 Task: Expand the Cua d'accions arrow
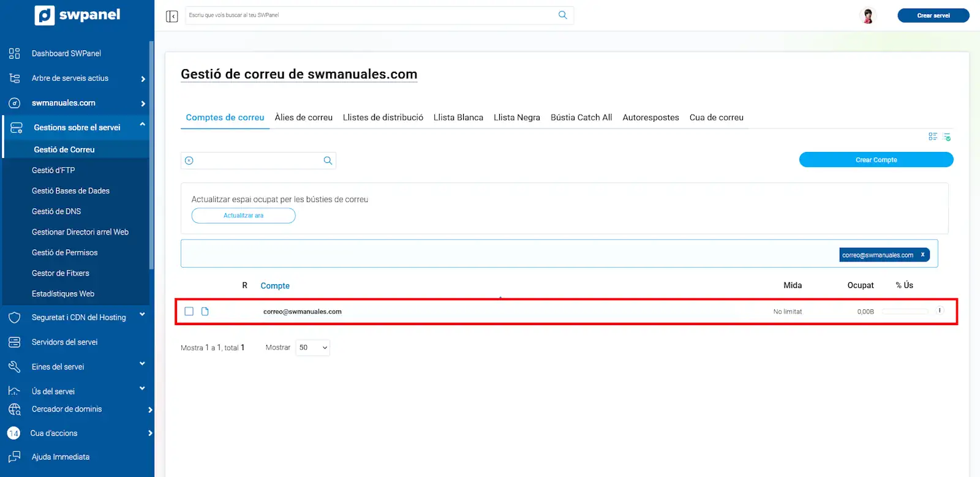[150, 433]
